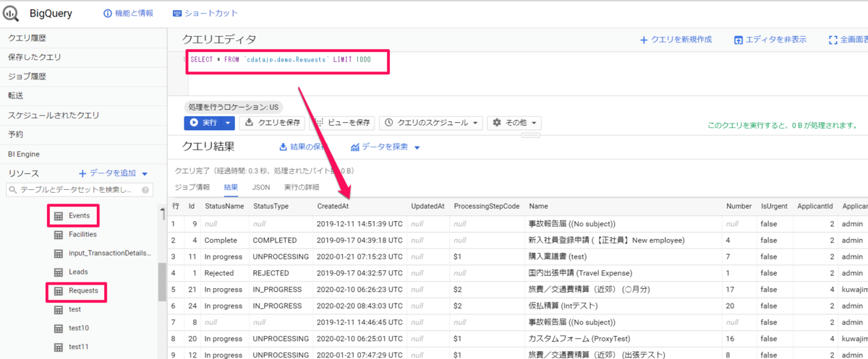The image size is (868, 359).
Task: Open the Leads table
Action: pyautogui.click(x=78, y=272)
